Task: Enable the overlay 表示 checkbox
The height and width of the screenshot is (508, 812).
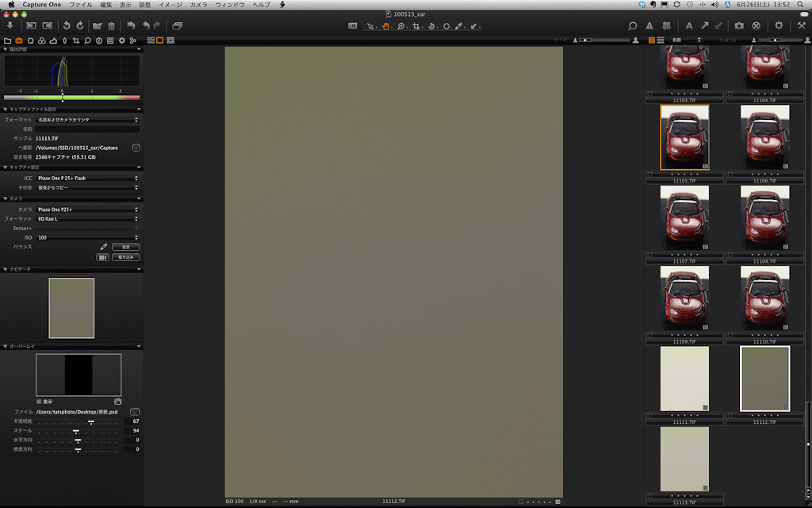Action: point(39,402)
